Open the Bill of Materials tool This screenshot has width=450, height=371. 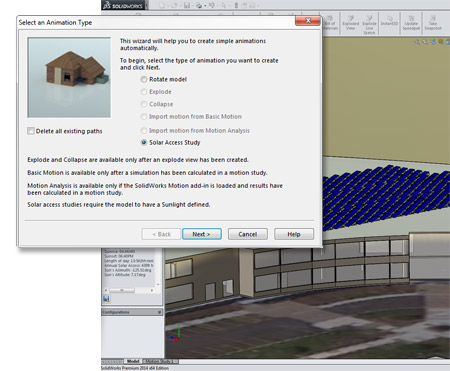[x=330, y=23]
